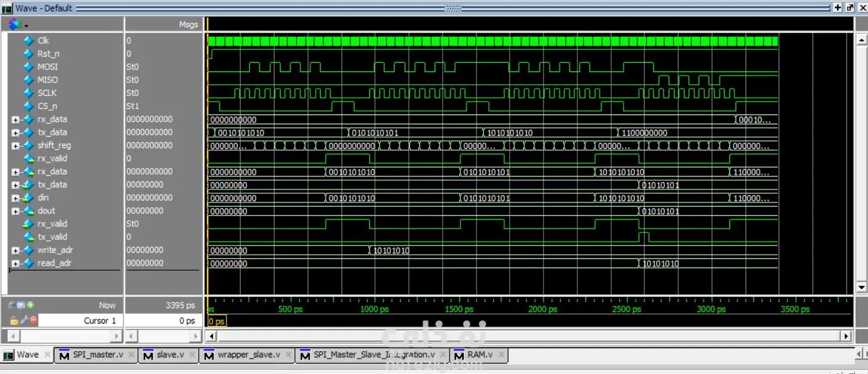This screenshot has width=868, height=374.
Task: Click the Cursor 1 name field
Action: coord(80,320)
